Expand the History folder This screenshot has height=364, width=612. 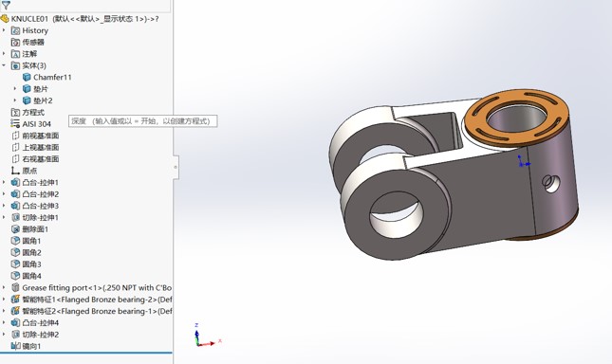coord(4,30)
